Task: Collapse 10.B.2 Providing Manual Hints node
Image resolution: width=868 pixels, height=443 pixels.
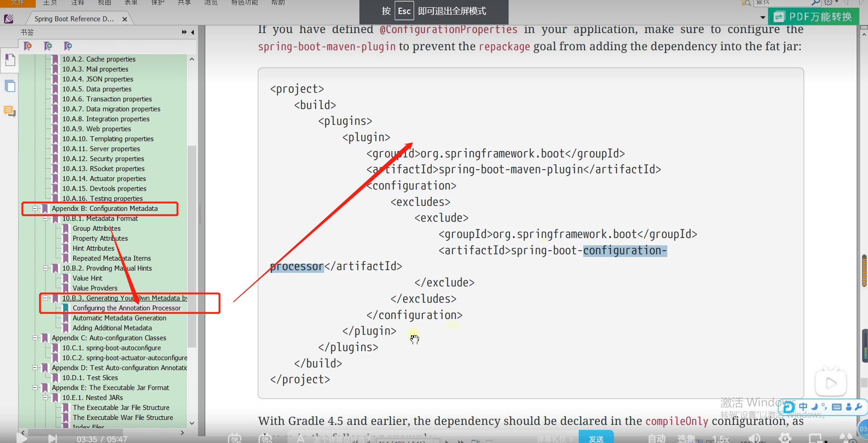Action: tap(45, 268)
